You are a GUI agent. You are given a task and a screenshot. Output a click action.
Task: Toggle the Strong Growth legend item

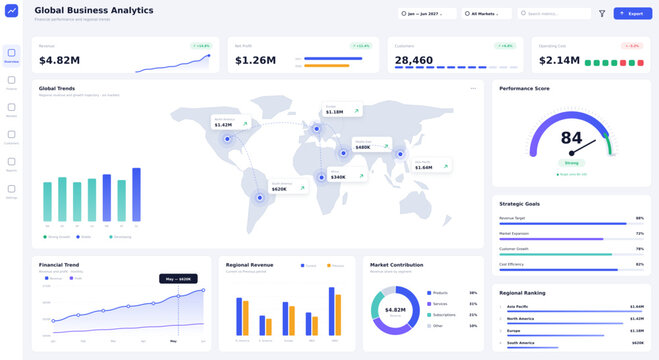tap(57, 237)
